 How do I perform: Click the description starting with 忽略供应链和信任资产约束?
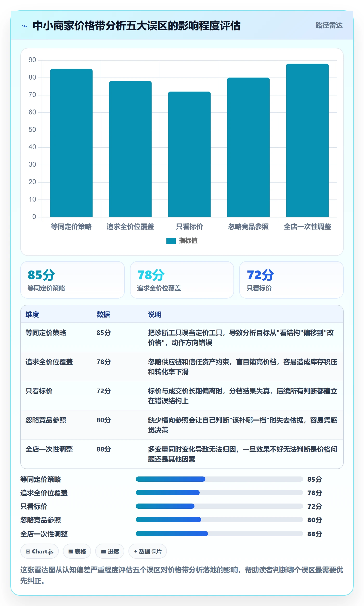click(x=243, y=367)
